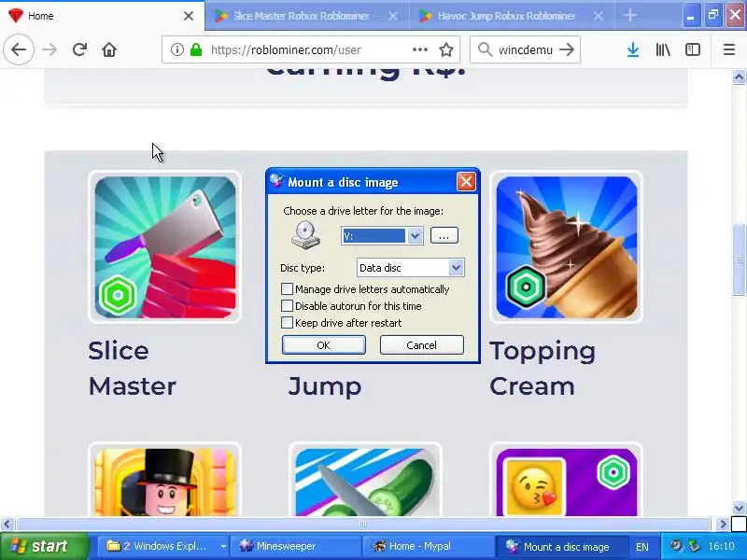
Task: Close the Home tab
Action: (189, 16)
